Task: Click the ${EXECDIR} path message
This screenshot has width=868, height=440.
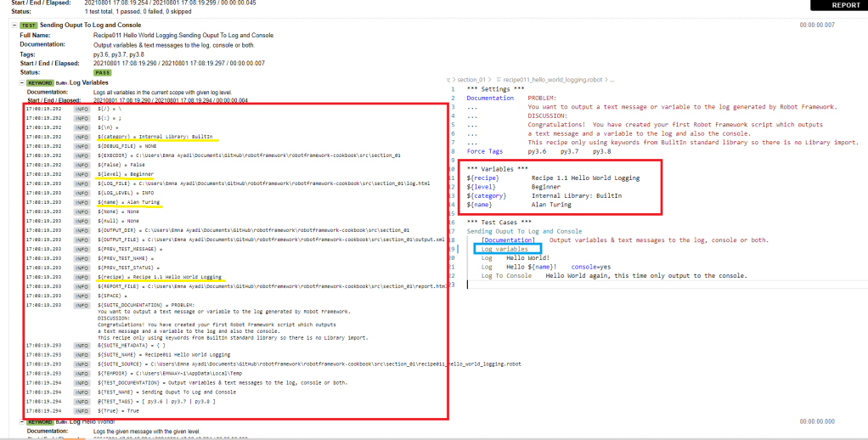Action: pyautogui.click(x=249, y=155)
